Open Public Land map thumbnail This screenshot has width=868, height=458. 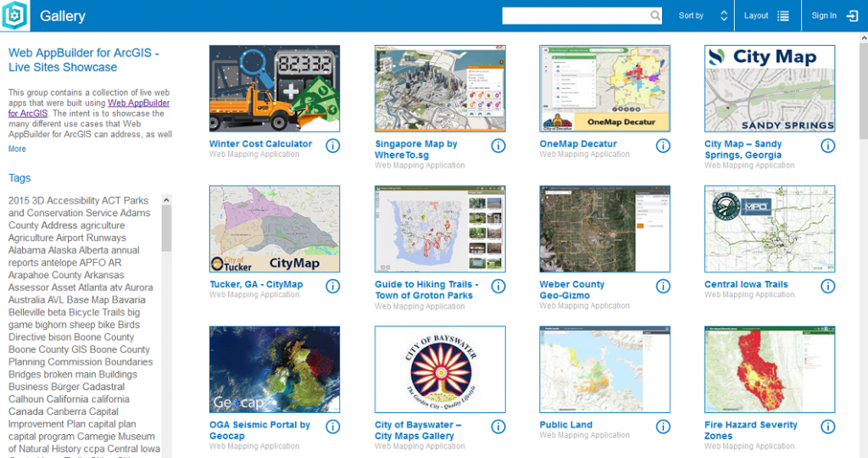(605, 370)
